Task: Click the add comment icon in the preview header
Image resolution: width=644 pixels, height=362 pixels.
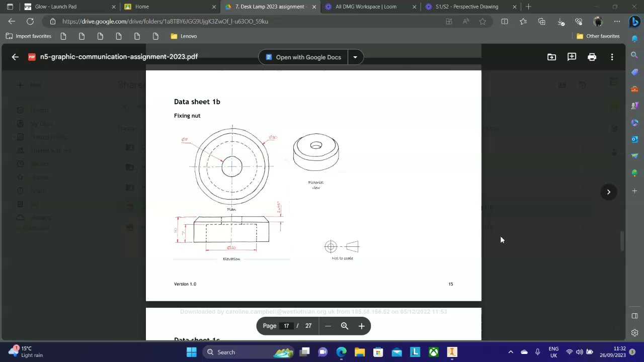Action: pyautogui.click(x=572, y=57)
